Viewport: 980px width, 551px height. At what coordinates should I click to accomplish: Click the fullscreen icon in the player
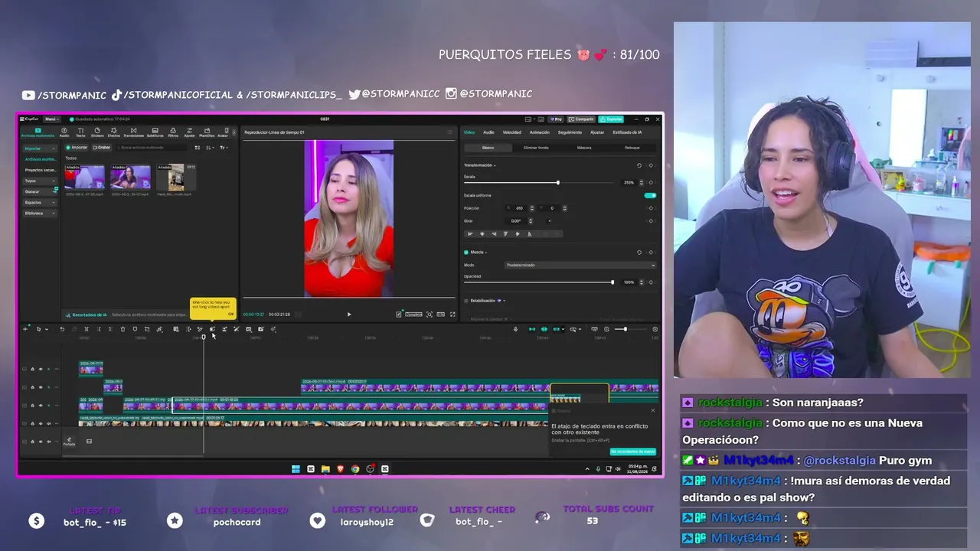(x=452, y=314)
